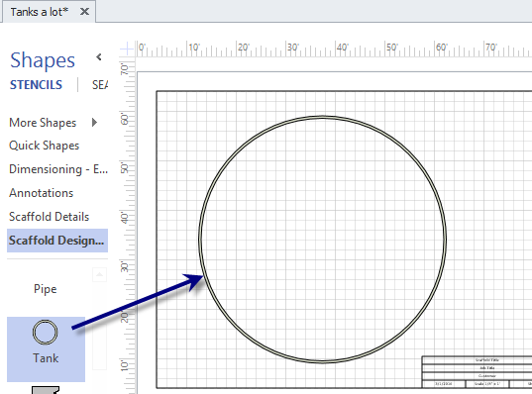Click the ruler origin crosshair icon
The width and height of the screenshot is (532, 394).
127,49
